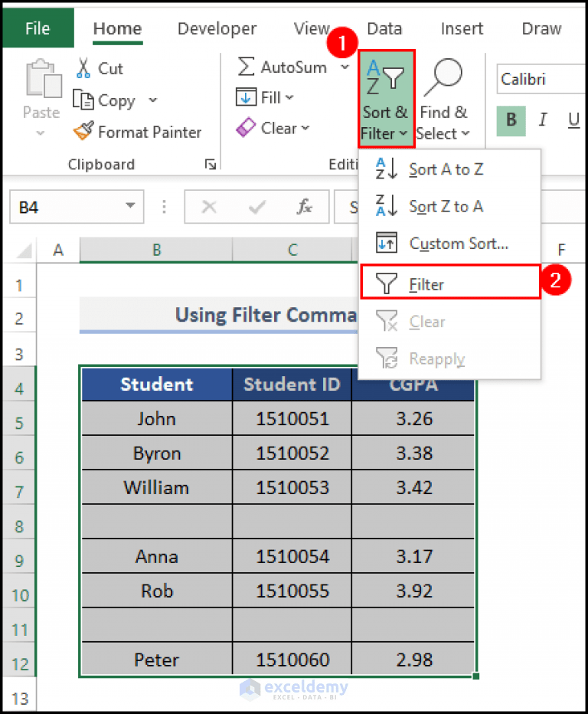
Task: Choose Filter from the dropdown menu
Action: (x=450, y=283)
